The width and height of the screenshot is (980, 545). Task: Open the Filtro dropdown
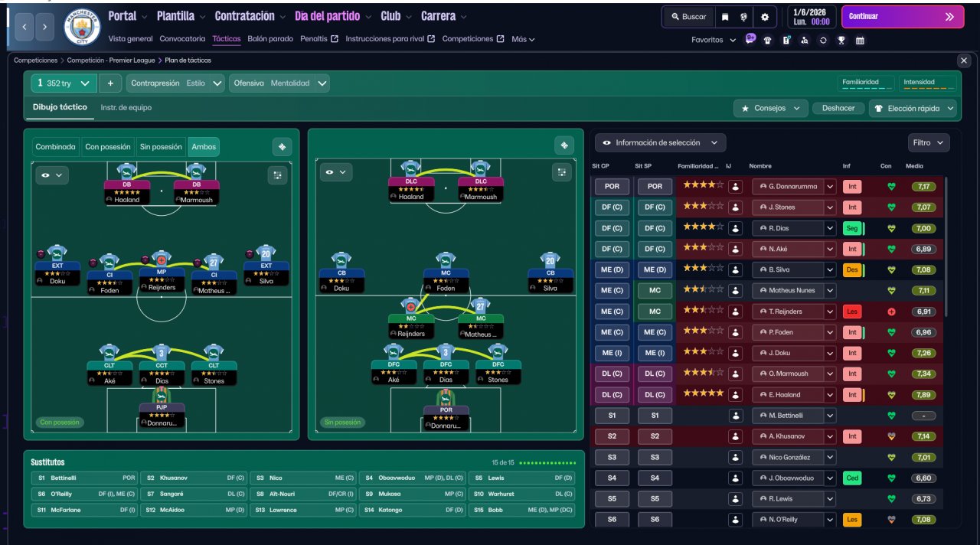click(x=929, y=142)
